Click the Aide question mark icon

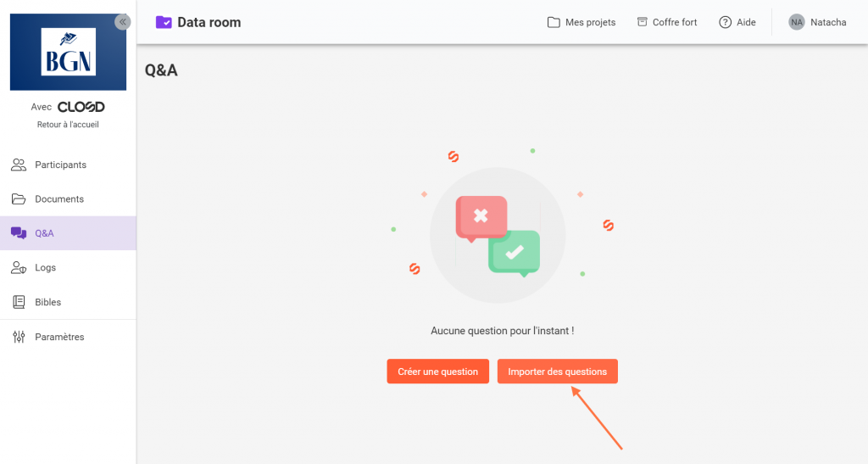(725, 22)
